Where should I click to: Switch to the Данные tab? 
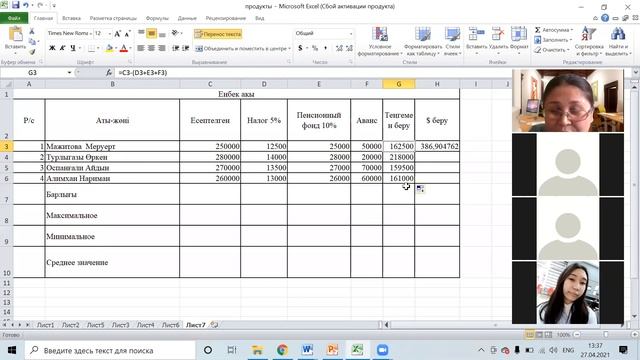[187, 18]
